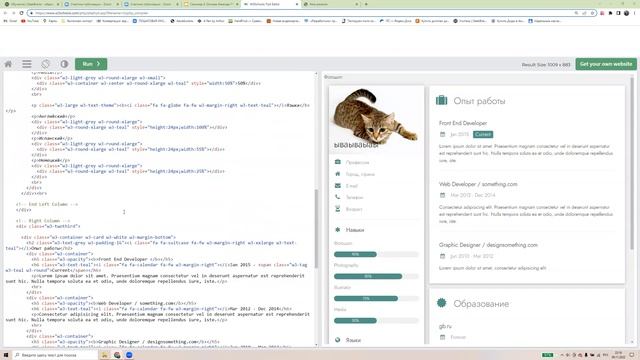Screen dimensions: 640x360
Task: Bookmark the page with star icon
Action: pos(592,13)
